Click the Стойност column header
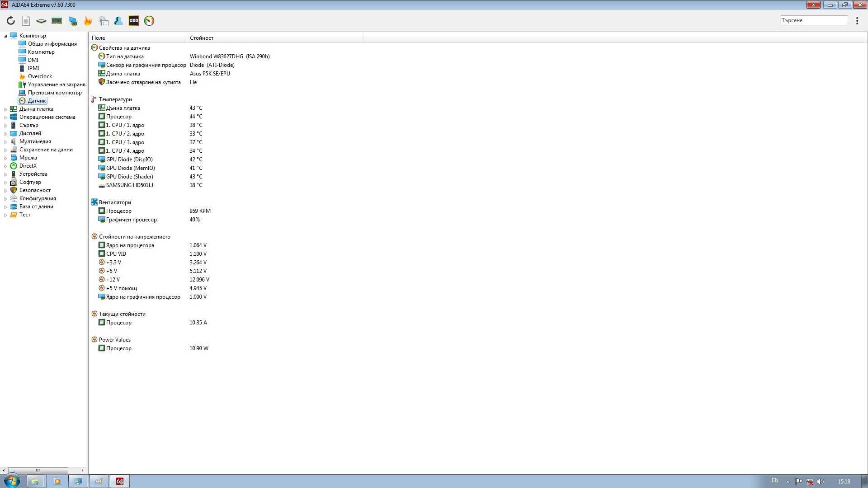This screenshot has width=868, height=488. point(275,38)
